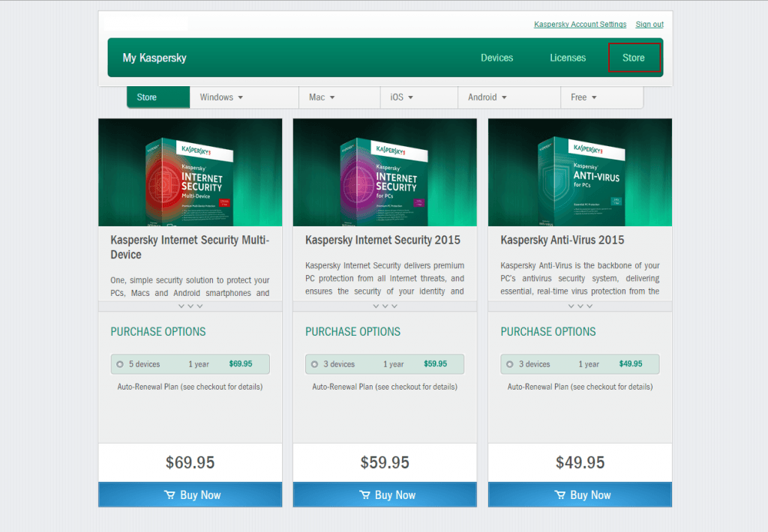Select the 5 devices 1 year $69.95 option

pos(190,364)
